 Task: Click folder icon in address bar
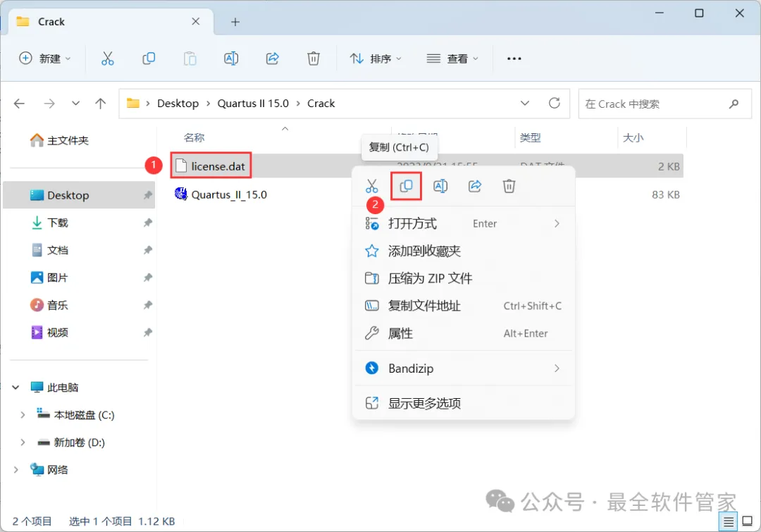tap(133, 104)
